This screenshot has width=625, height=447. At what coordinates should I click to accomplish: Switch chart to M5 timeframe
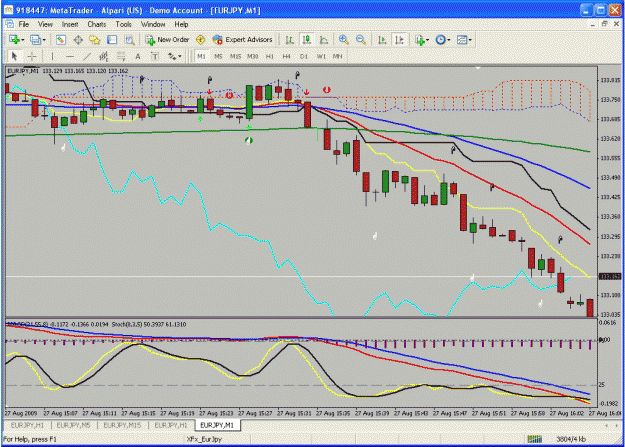click(218, 57)
